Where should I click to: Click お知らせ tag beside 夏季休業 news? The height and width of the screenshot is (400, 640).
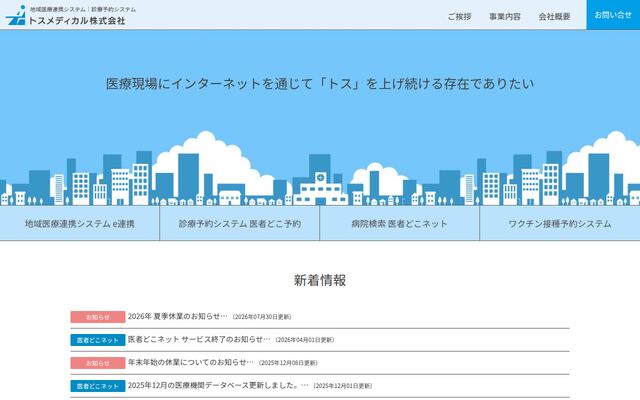click(x=98, y=317)
